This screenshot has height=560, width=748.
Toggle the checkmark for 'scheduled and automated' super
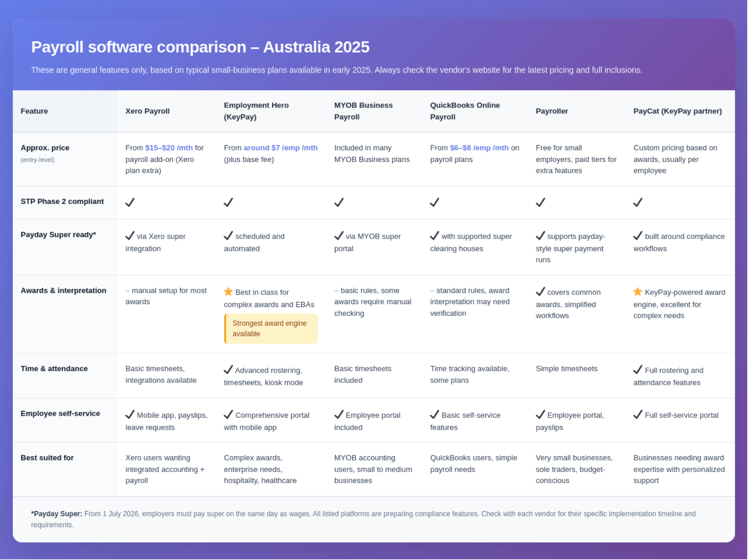pyautogui.click(x=228, y=236)
